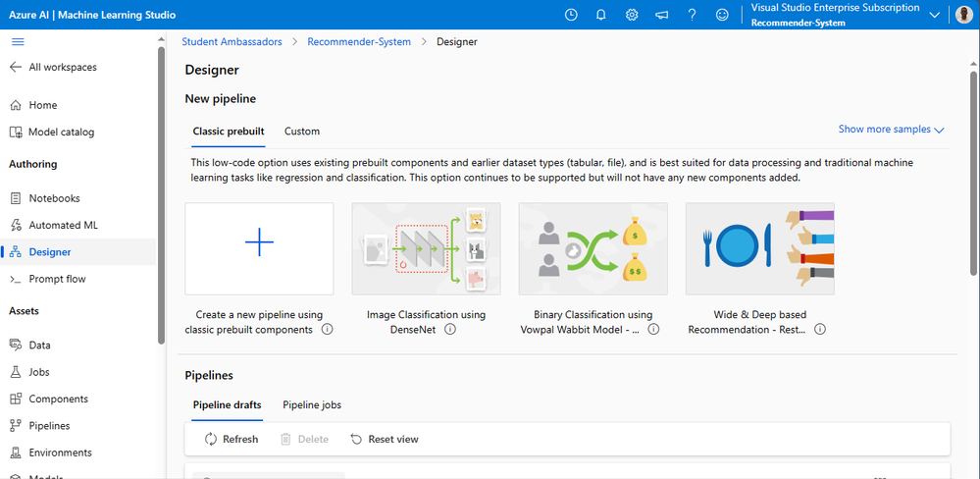Click info icon beside DenseNet
Image resolution: width=980 pixels, height=479 pixels.
click(450, 330)
